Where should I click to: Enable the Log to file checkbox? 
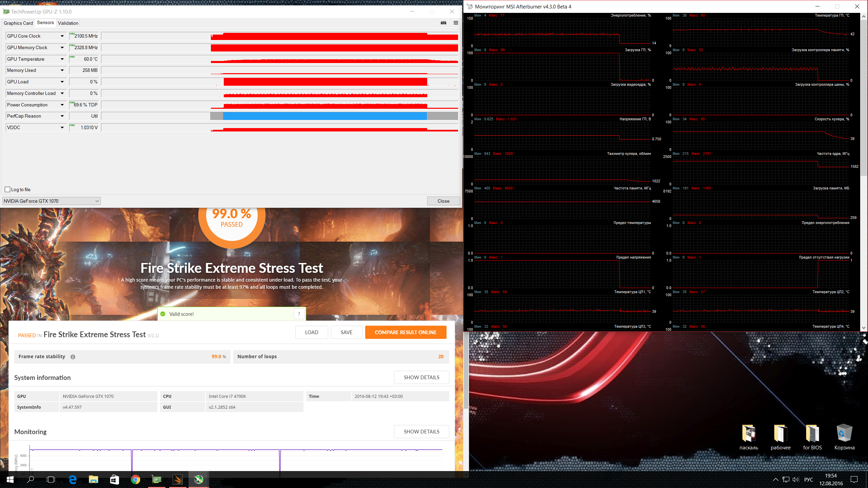(x=7, y=189)
